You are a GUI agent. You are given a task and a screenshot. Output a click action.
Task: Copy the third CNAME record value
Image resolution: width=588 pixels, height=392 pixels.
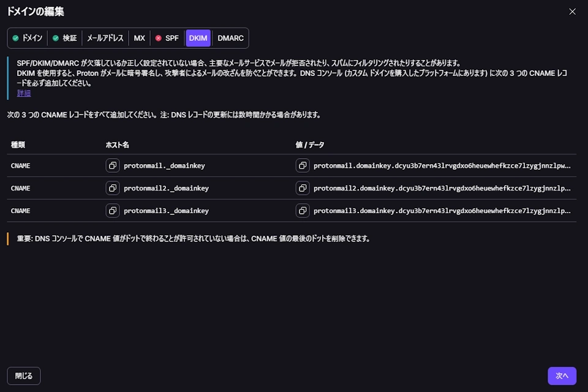[x=303, y=211]
